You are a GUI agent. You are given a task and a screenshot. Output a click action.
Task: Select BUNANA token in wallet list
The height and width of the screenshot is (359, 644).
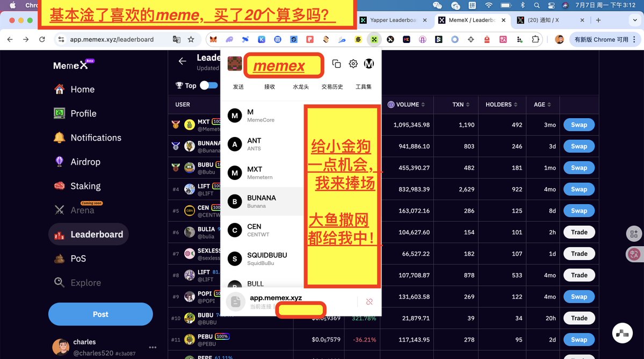[263, 202]
